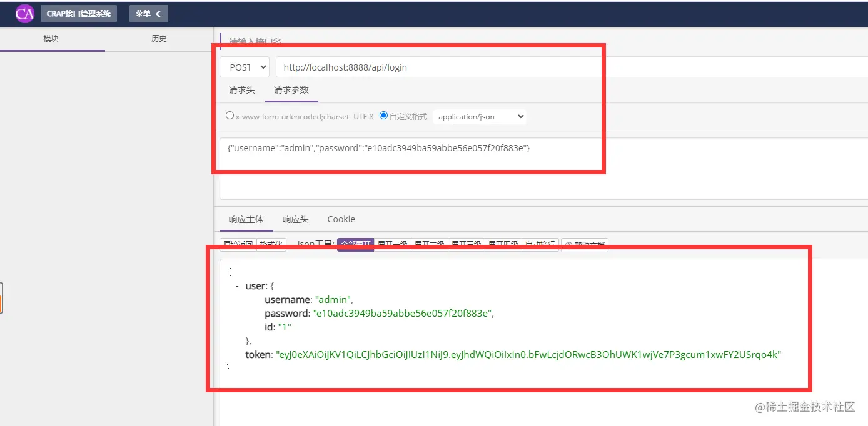Image resolution: width=868 pixels, height=426 pixels.
Task: Switch to the 请求头 tab
Action: pos(242,90)
